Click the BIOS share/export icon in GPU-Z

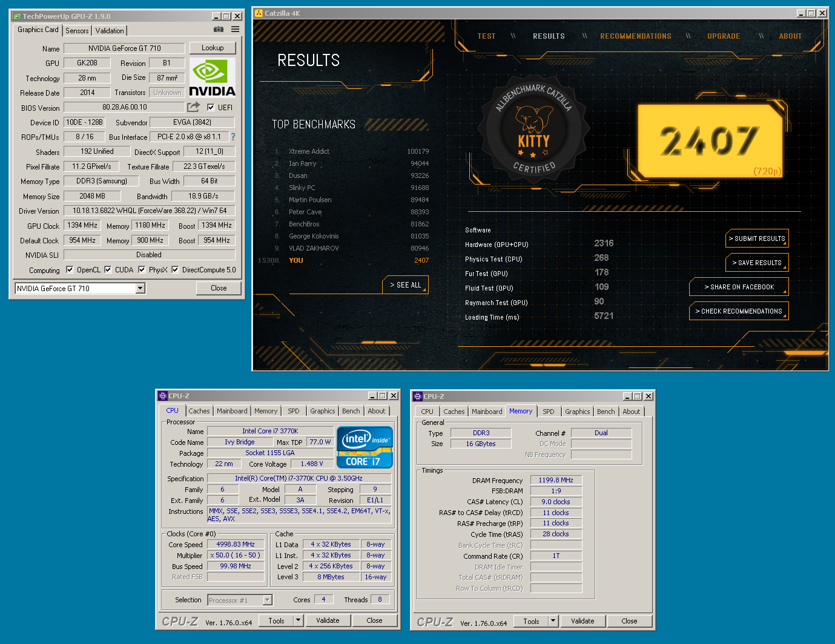(x=193, y=107)
